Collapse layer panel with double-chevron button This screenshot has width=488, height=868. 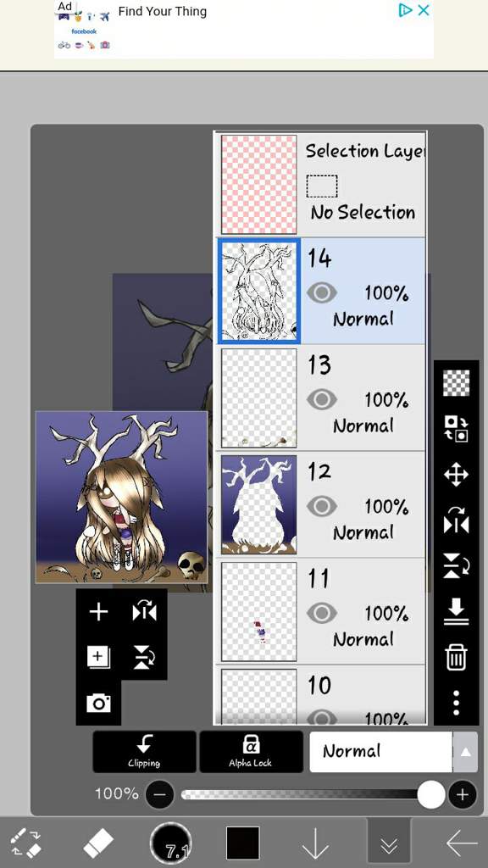pyautogui.click(x=389, y=844)
